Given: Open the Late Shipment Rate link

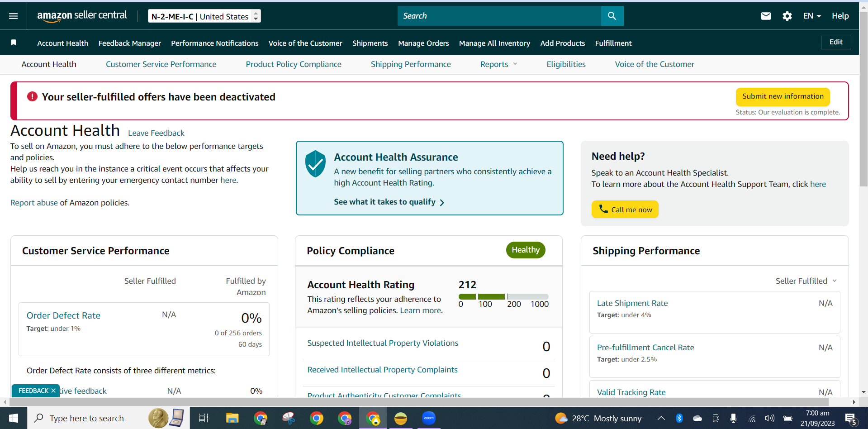Looking at the screenshot, I should click(632, 303).
